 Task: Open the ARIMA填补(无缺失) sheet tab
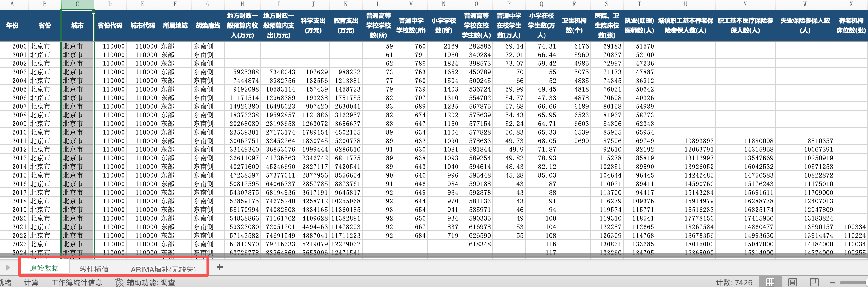tap(163, 269)
